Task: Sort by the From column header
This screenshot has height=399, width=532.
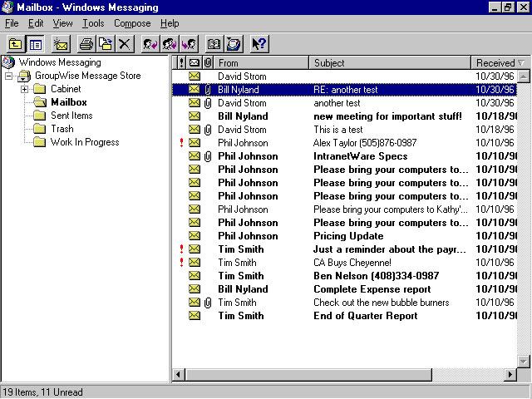Action: click(x=261, y=63)
